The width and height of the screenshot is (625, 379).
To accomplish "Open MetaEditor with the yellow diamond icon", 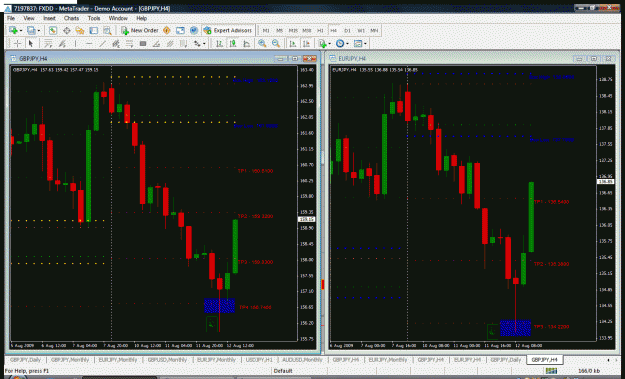I will (x=167, y=30).
